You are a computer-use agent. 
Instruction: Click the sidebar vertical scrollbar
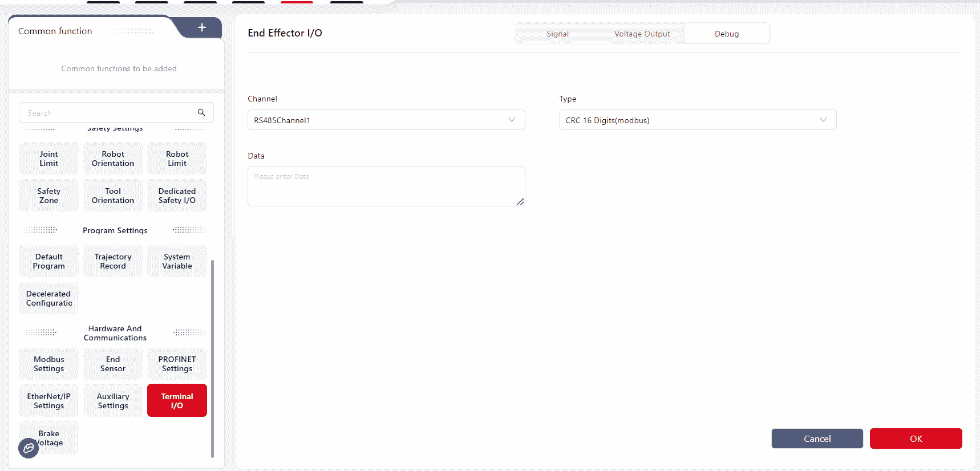tap(212, 358)
